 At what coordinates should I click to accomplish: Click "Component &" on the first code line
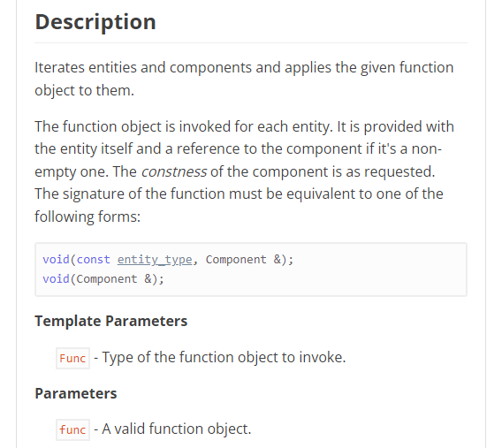tap(243, 260)
